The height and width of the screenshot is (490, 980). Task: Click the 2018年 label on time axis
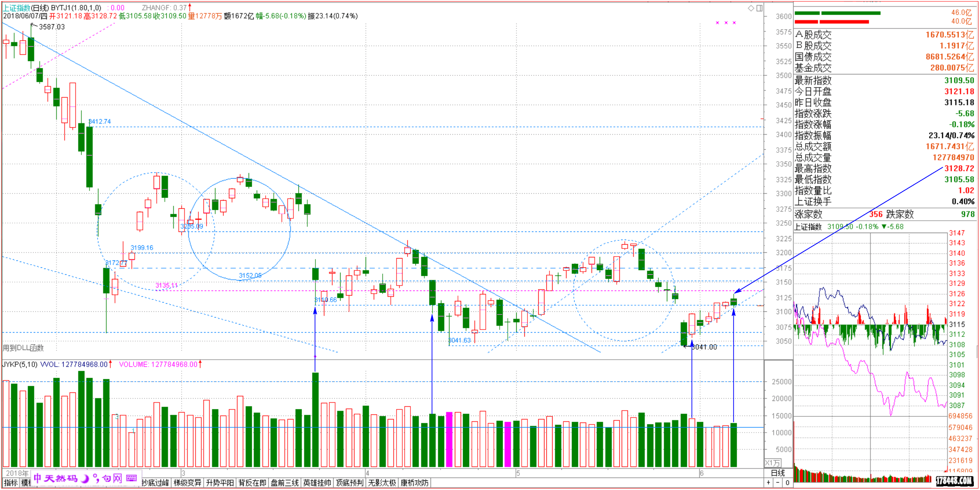coord(17,473)
